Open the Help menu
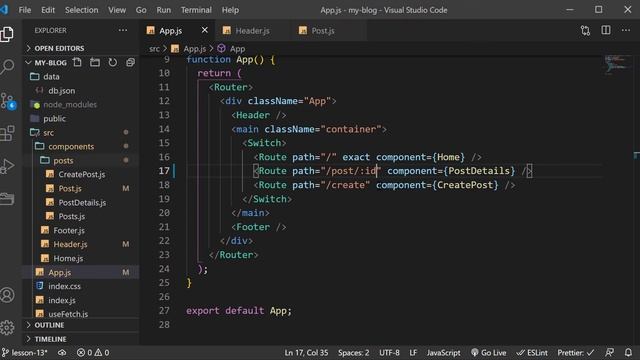 point(230,10)
